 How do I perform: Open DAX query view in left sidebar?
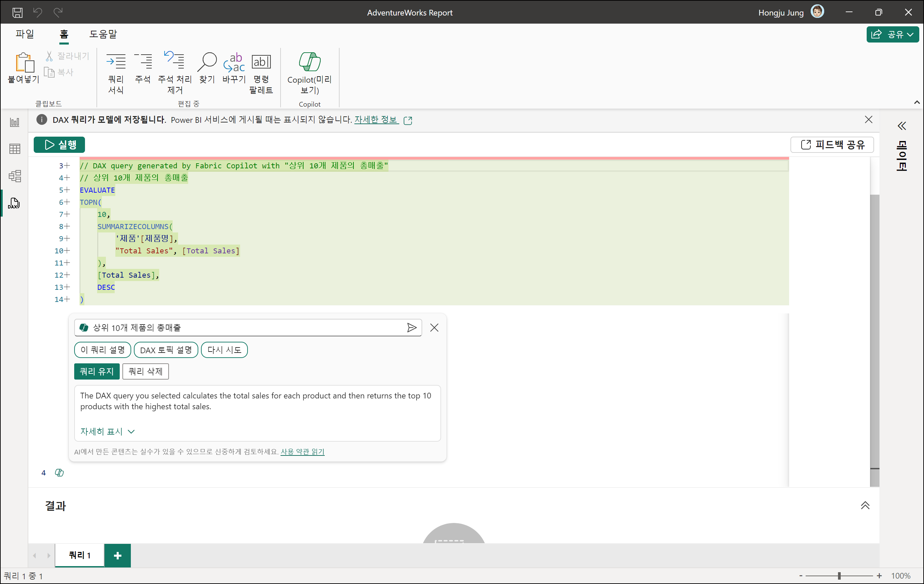14,203
